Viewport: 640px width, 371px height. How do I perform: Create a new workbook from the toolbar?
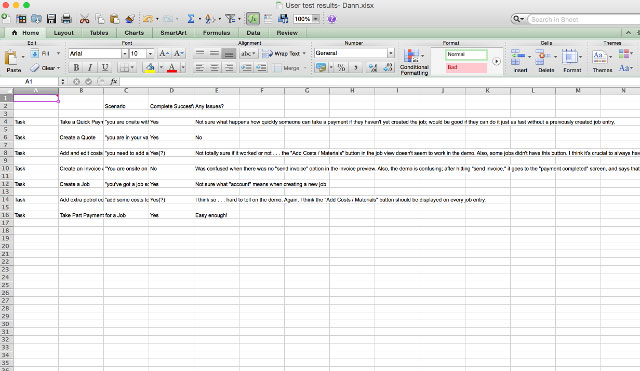(6, 18)
